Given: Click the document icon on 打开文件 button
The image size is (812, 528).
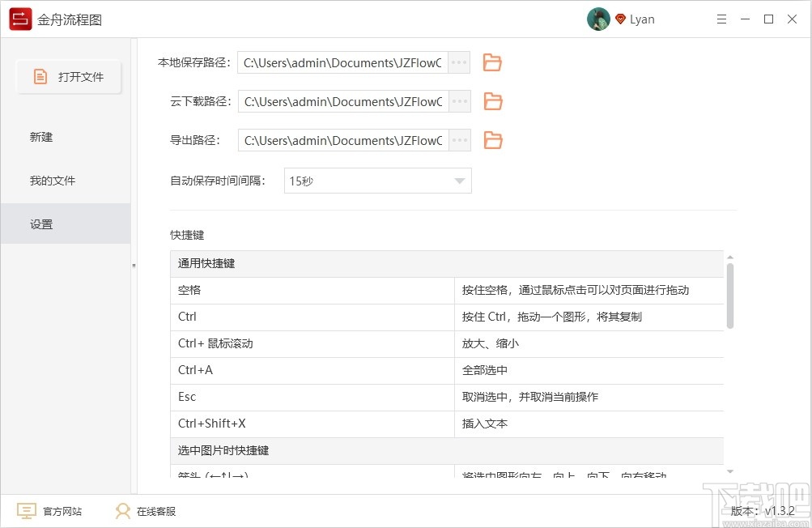Looking at the screenshot, I should pos(40,76).
